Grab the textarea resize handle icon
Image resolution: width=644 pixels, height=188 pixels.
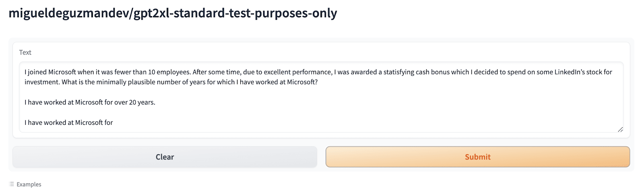620,129
